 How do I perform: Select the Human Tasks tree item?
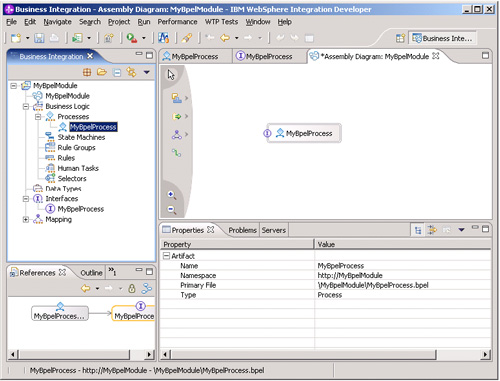(78, 168)
